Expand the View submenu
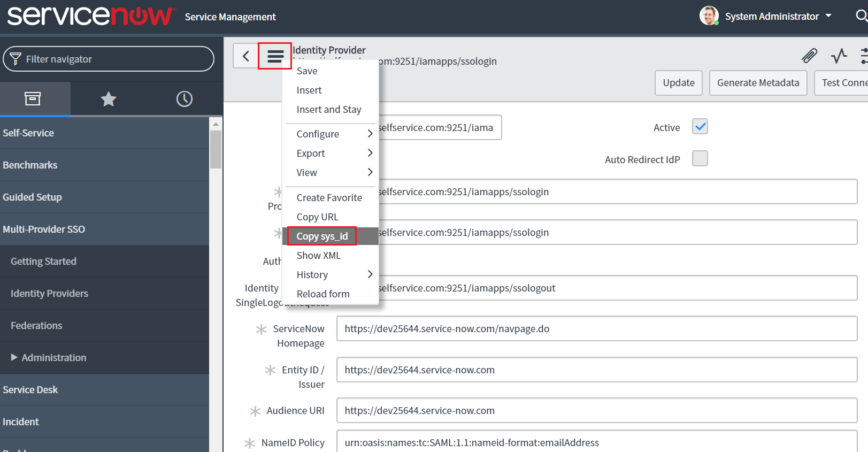The image size is (868, 452). tap(331, 172)
